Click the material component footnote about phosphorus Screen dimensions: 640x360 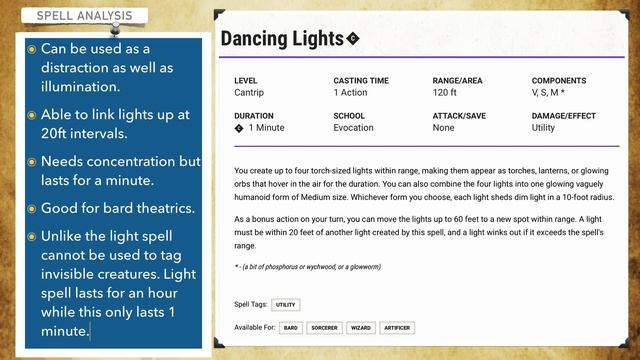(308, 267)
